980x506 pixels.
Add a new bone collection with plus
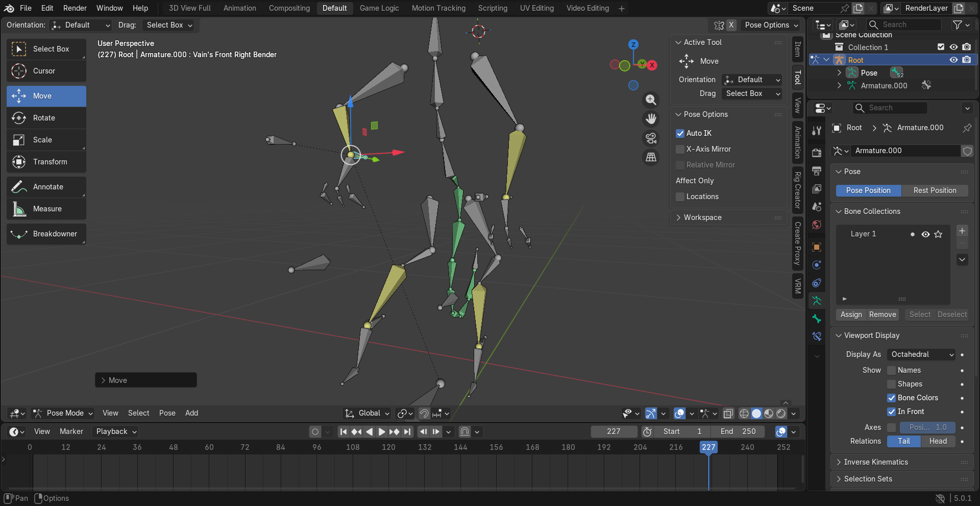962,231
